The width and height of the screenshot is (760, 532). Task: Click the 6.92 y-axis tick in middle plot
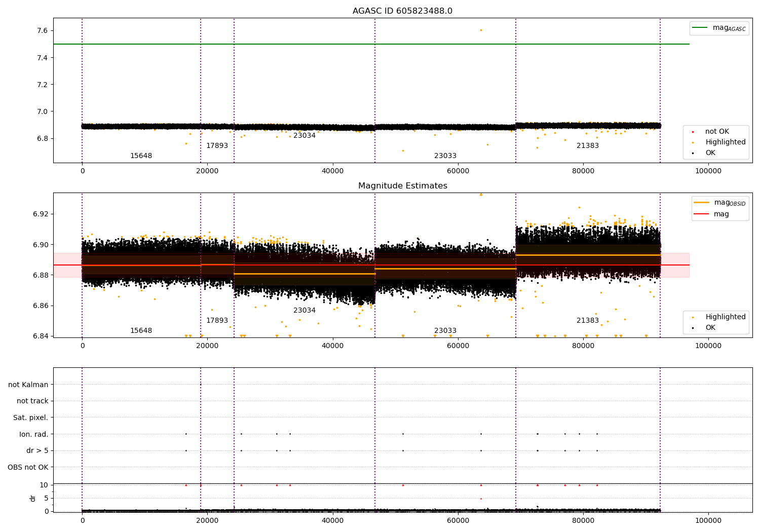coord(41,214)
